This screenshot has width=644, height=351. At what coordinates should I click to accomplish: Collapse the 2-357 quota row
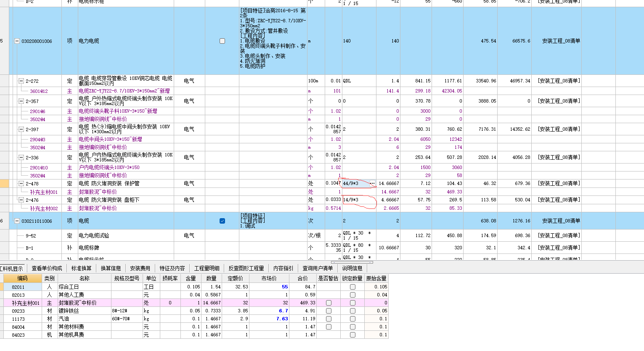pyautogui.click(x=21, y=101)
